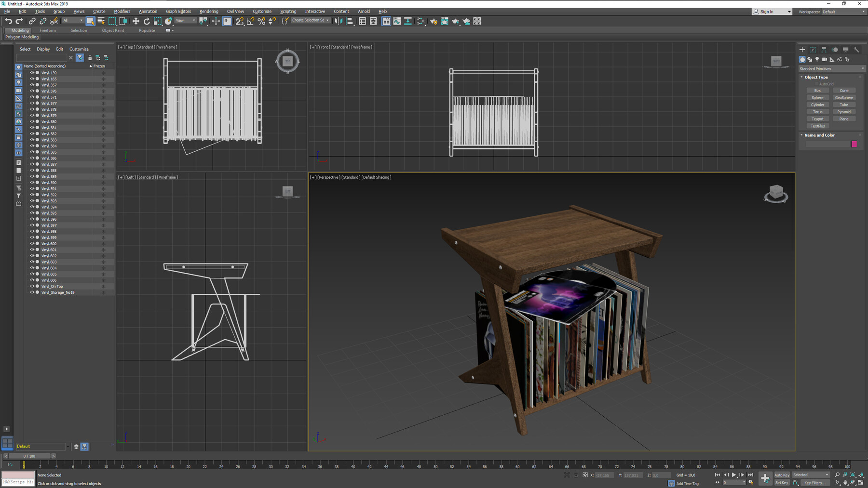868x488 pixels.
Task: Activate the Select and Rotate tool
Action: (x=146, y=21)
